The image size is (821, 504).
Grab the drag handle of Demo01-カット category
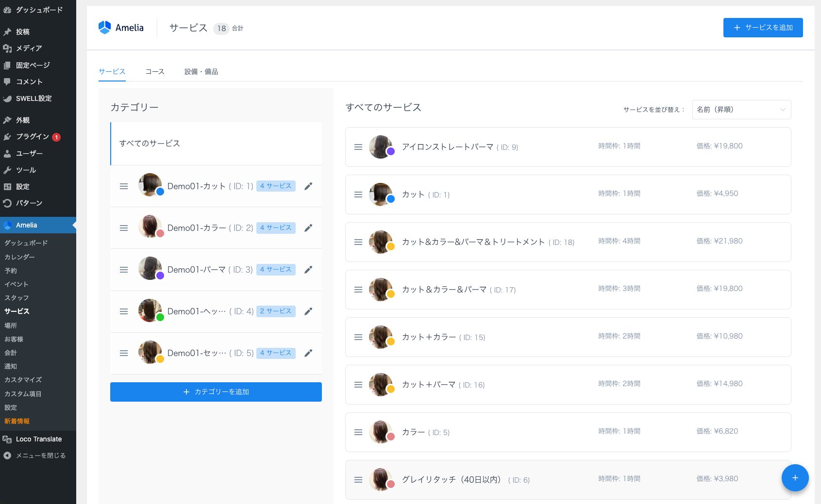124,186
